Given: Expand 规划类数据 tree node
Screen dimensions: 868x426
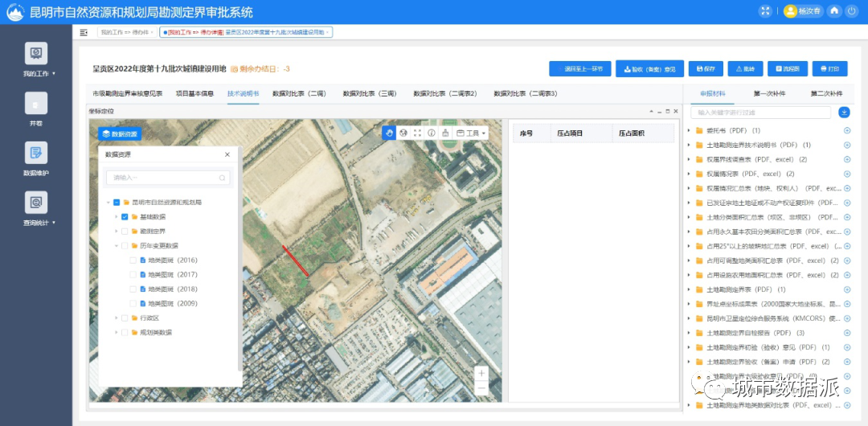Looking at the screenshot, I should [x=117, y=333].
